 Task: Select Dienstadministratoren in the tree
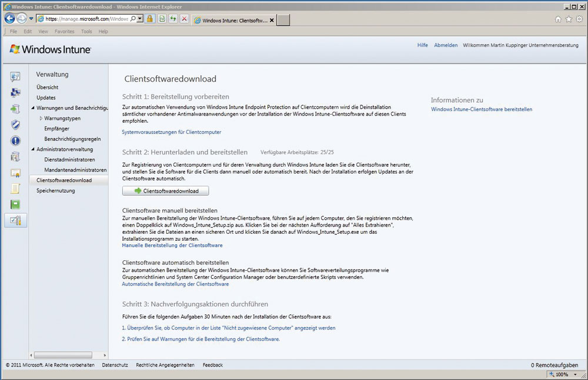pyautogui.click(x=69, y=160)
